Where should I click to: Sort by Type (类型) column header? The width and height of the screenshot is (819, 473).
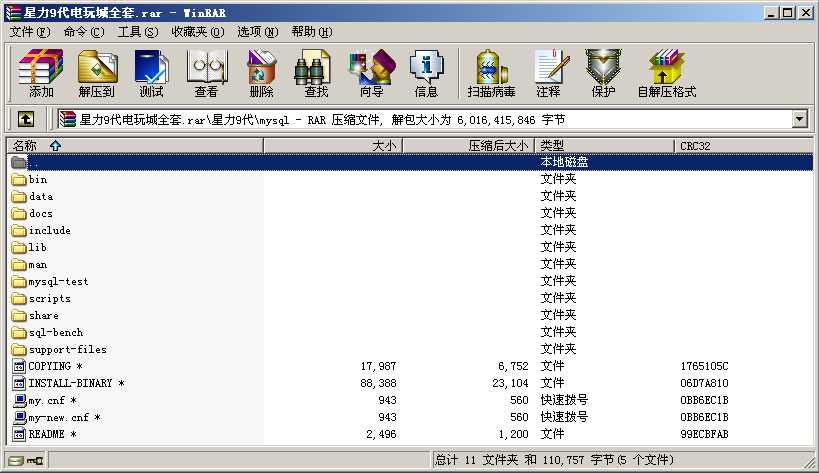pyautogui.click(x=604, y=146)
